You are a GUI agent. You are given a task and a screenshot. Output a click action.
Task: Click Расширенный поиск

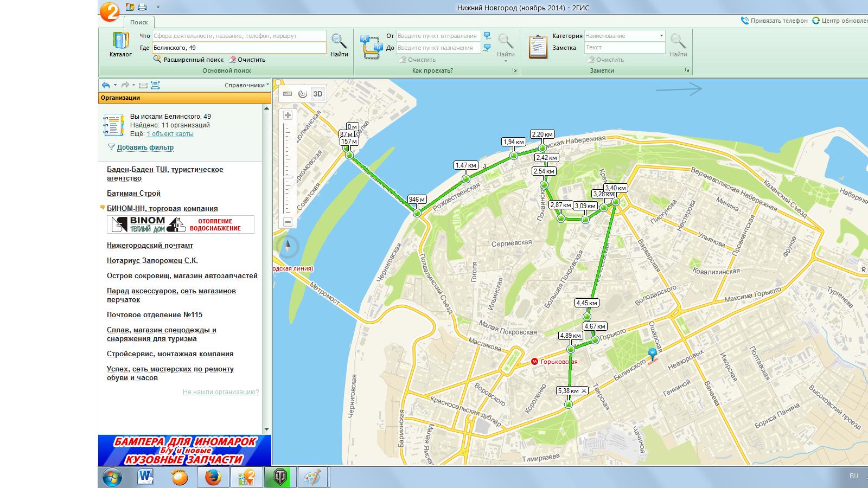coord(189,60)
